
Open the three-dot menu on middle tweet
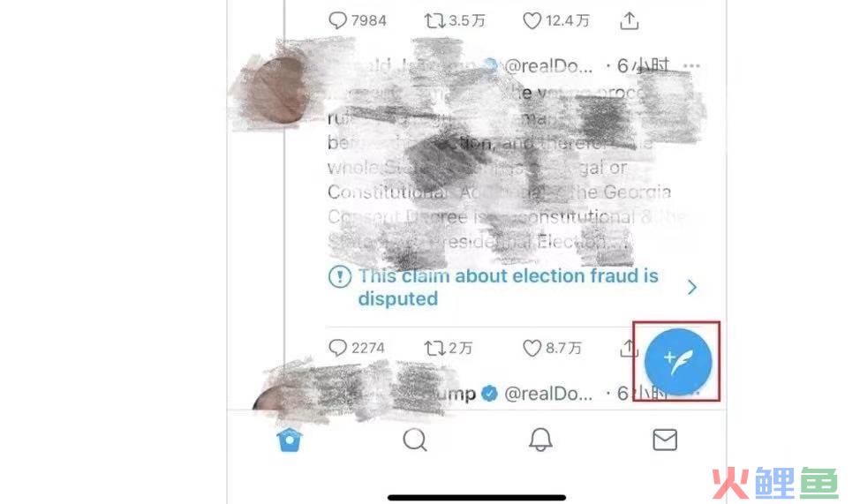691,66
